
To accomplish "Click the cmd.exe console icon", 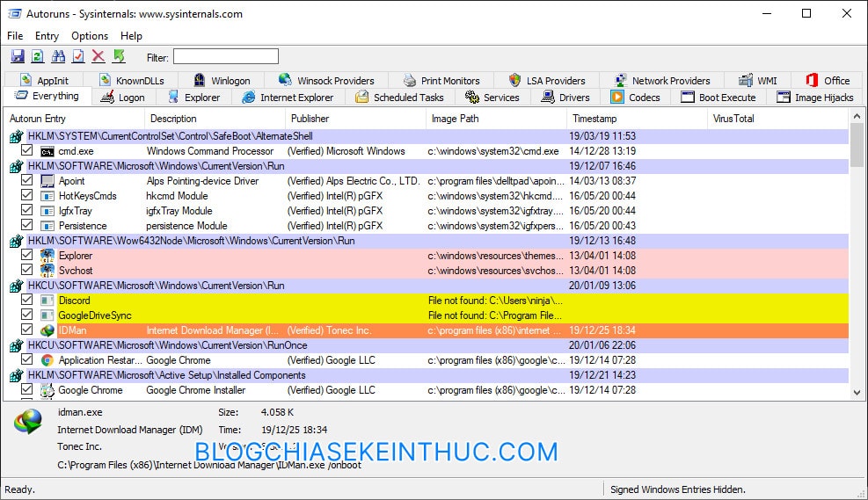I will [47, 151].
